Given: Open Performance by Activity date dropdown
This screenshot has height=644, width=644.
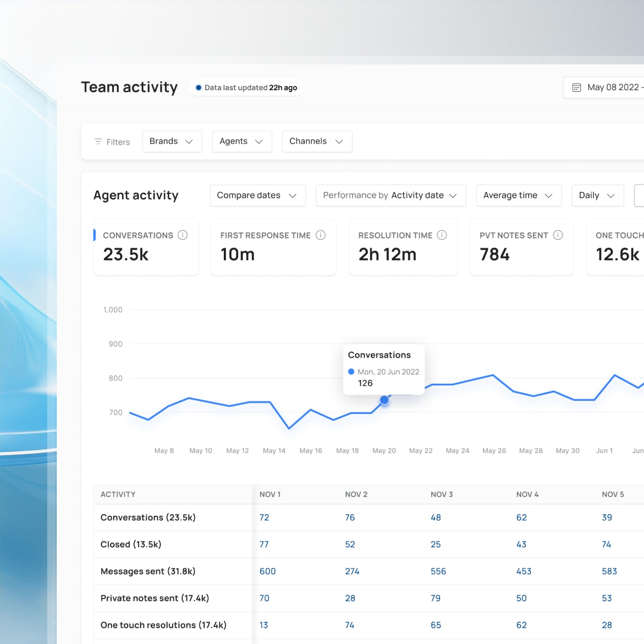Looking at the screenshot, I should [x=391, y=195].
